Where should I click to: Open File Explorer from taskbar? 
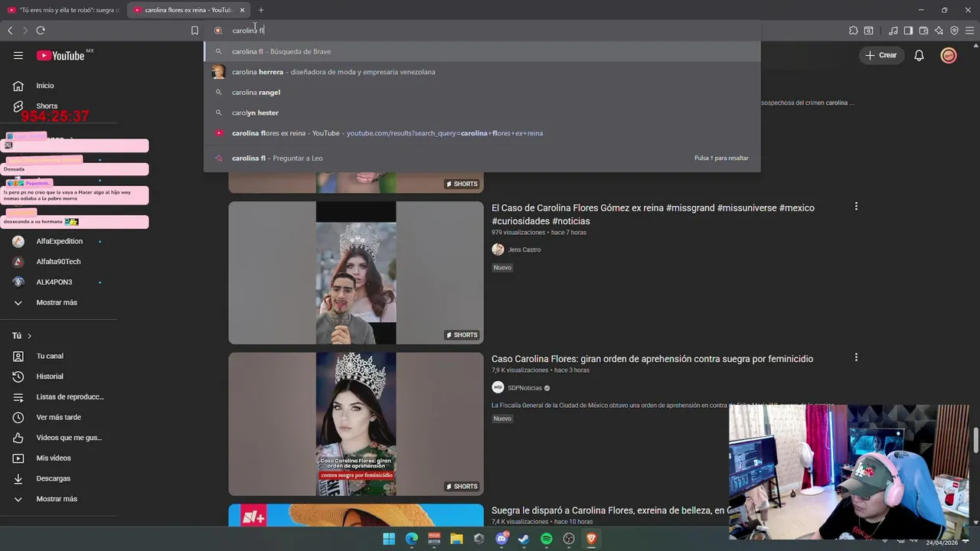point(456,539)
